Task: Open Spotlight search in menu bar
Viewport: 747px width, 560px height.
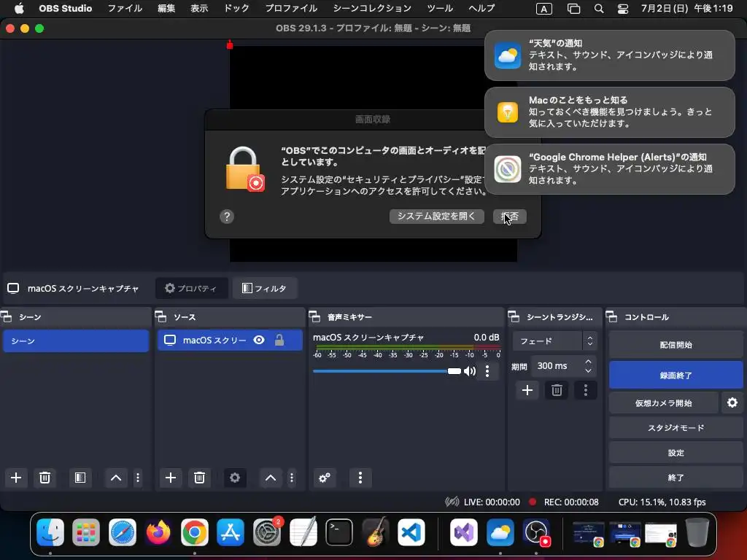Action: click(x=599, y=9)
